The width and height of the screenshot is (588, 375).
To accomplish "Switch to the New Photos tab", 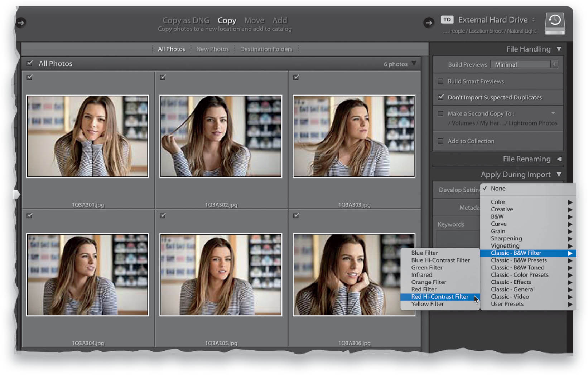I will (212, 49).
